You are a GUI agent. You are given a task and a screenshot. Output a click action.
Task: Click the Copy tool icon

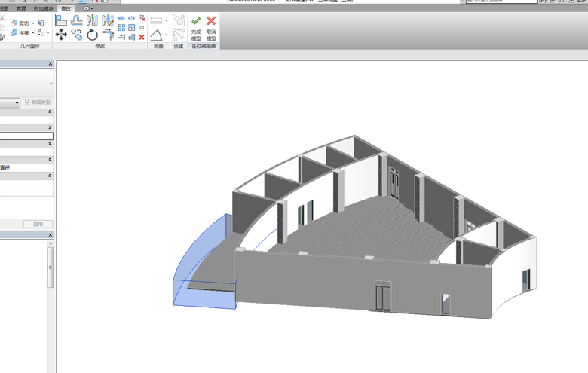(77, 35)
